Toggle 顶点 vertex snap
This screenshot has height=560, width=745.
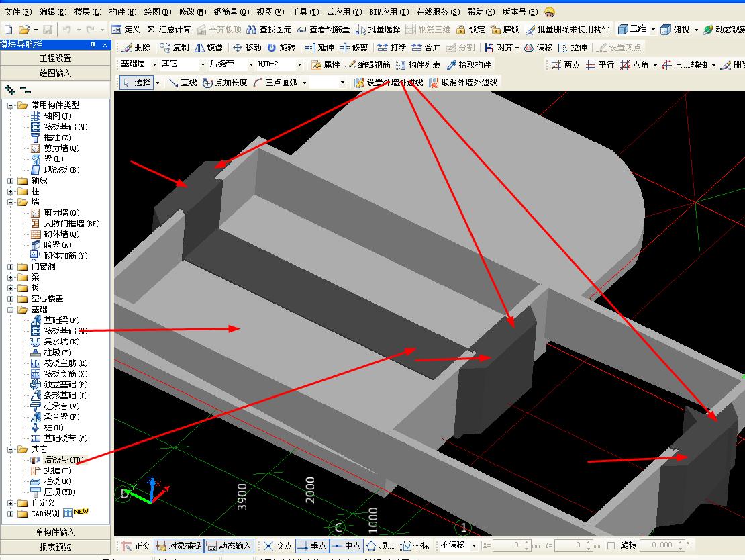pos(381,545)
